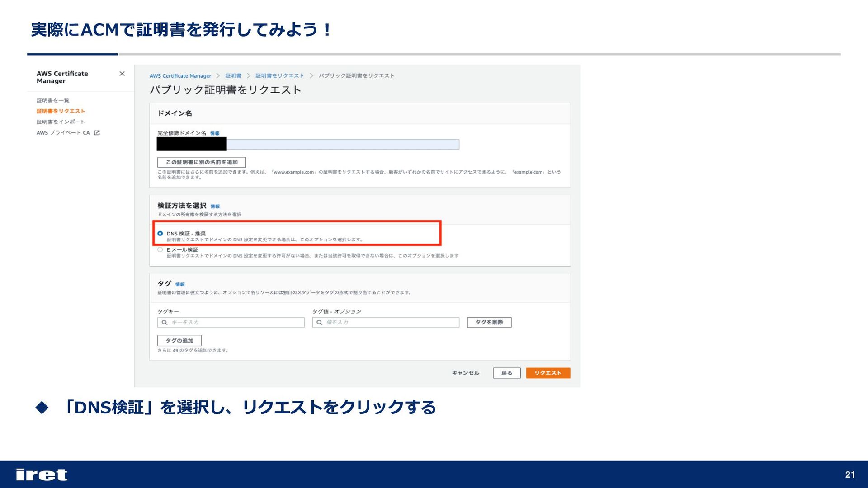Click the search icon in タグキー field
Image resolution: width=868 pixels, height=488 pixels.
(x=165, y=322)
